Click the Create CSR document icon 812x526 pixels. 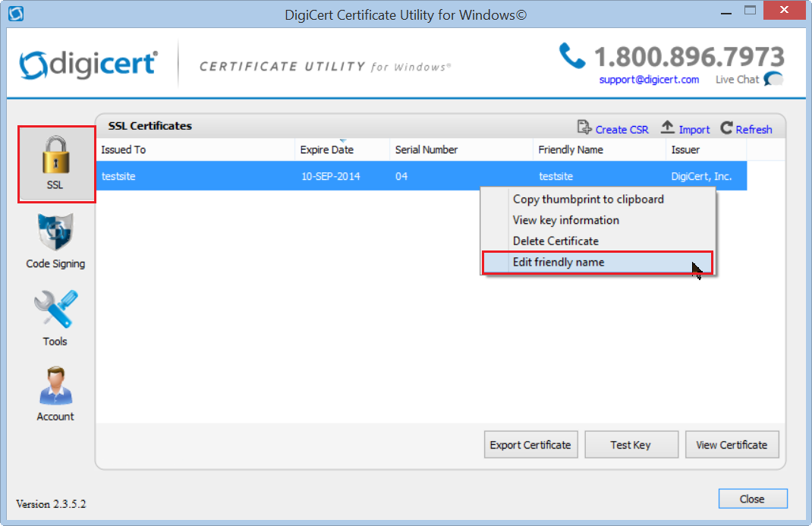pyautogui.click(x=584, y=128)
